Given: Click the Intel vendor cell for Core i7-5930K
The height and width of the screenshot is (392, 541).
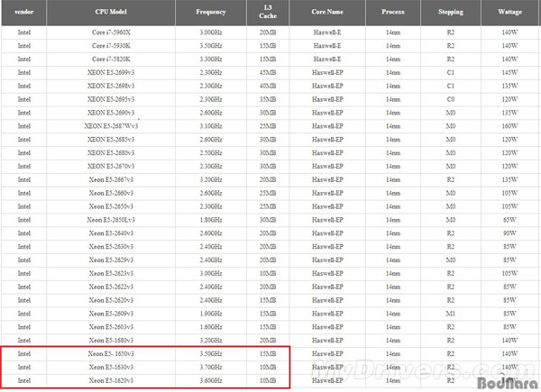Looking at the screenshot, I should click(24, 46).
